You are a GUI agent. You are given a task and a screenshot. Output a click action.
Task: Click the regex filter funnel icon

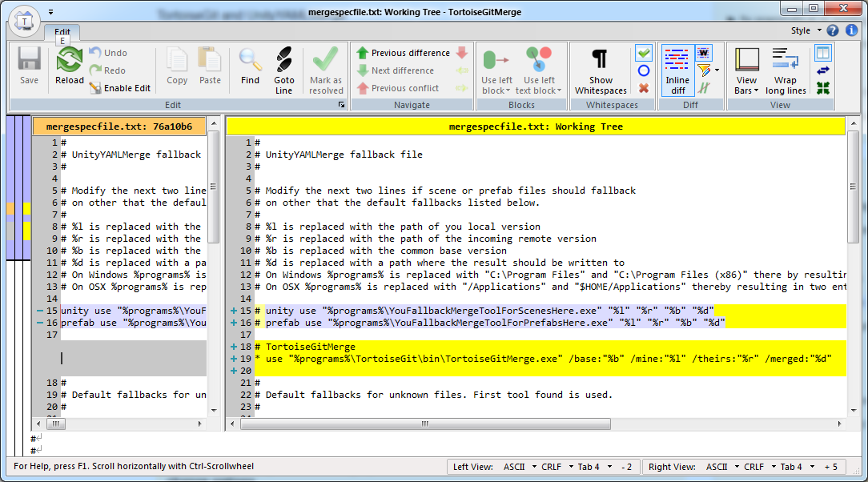tap(704, 70)
